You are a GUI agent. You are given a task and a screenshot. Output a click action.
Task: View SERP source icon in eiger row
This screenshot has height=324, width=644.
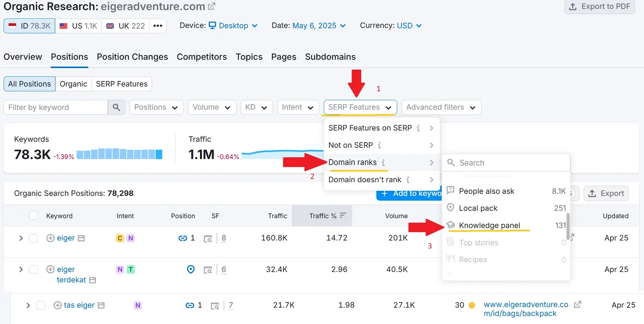coord(208,238)
